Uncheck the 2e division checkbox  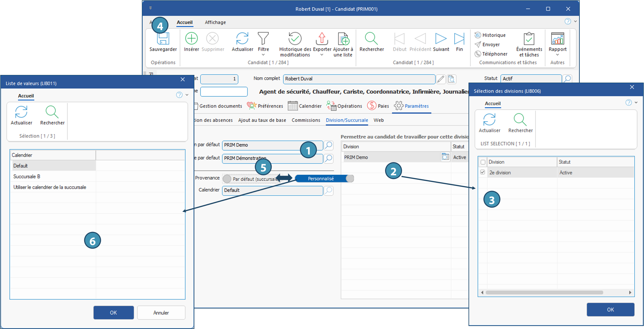tap(483, 172)
